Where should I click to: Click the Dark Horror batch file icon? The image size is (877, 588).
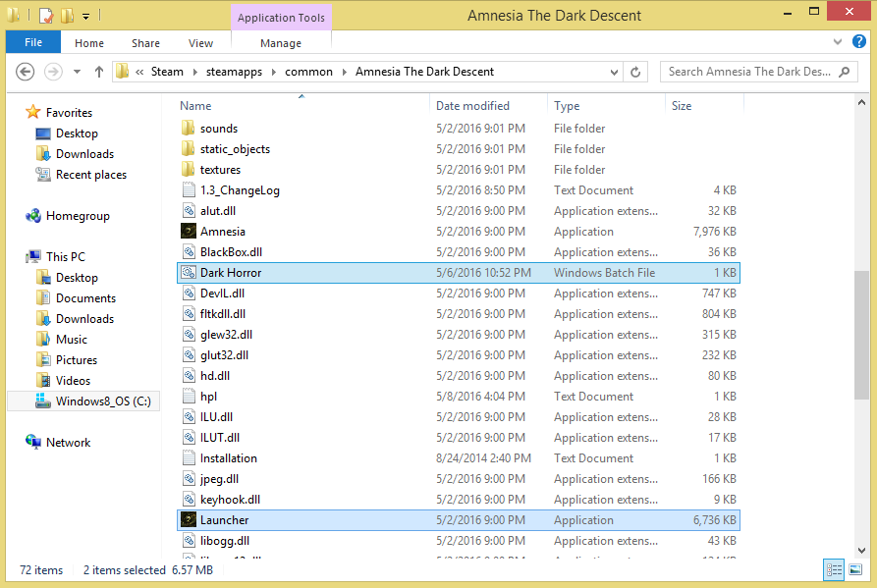(x=190, y=273)
